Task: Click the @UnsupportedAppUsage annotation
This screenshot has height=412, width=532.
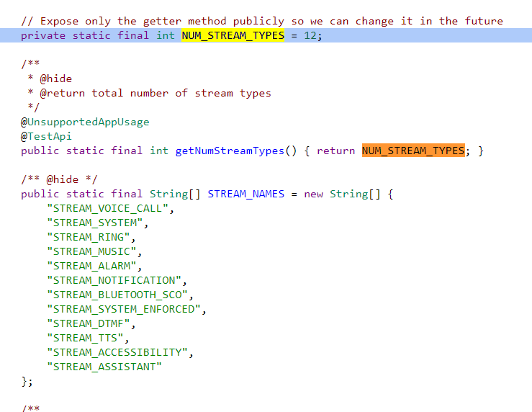Action: pos(85,122)
